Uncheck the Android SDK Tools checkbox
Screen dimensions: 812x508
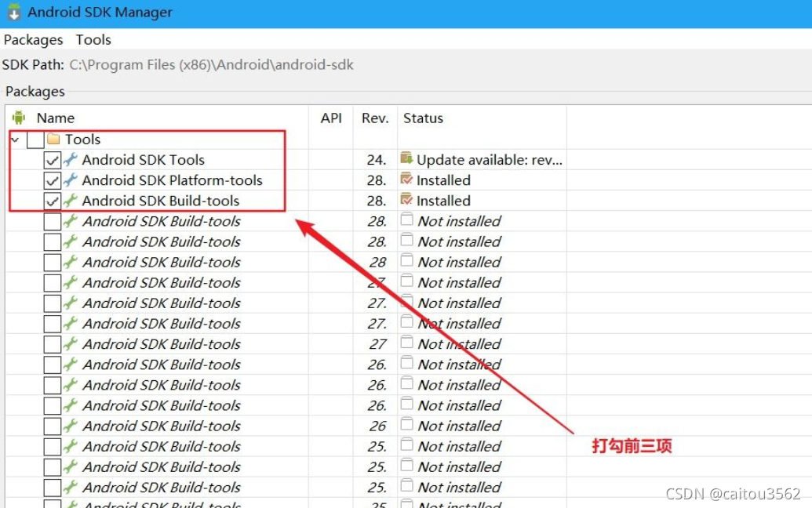click(x=53, y=160)
